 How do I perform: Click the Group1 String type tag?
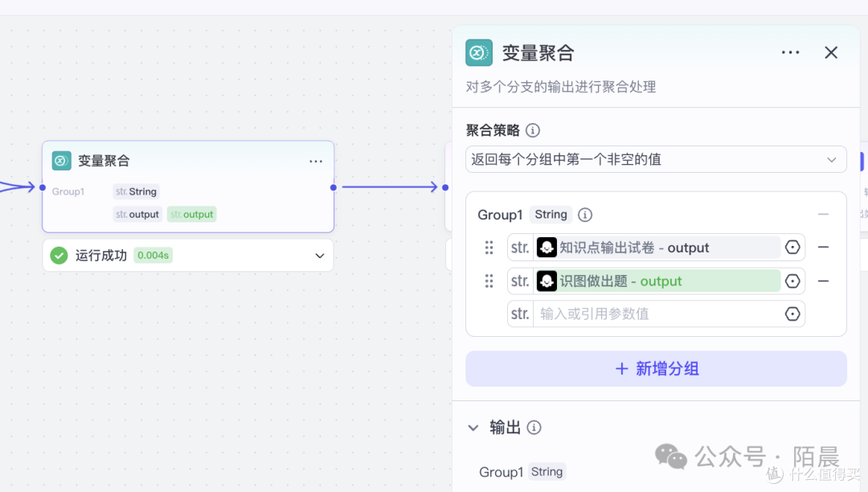551,215
